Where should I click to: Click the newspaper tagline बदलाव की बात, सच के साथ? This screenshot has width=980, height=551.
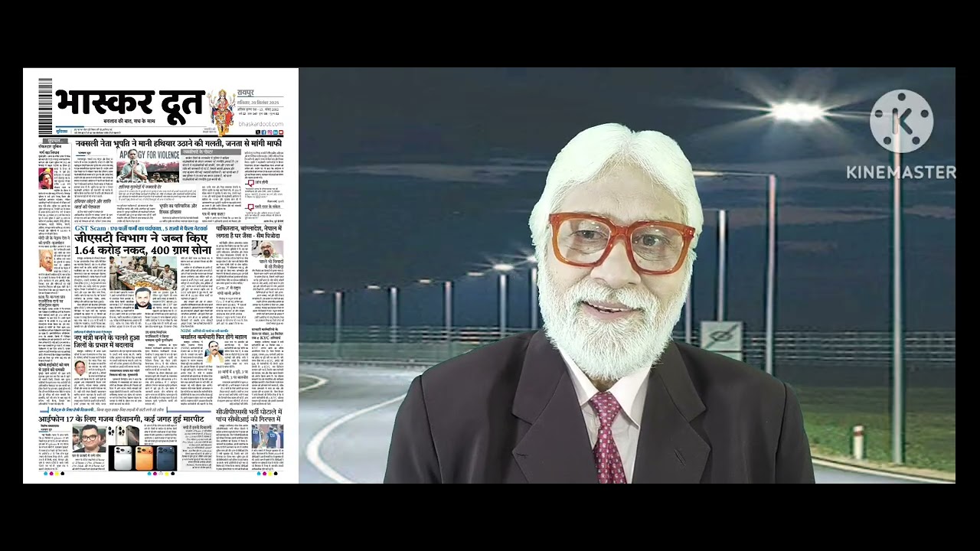tap(130, 121)
